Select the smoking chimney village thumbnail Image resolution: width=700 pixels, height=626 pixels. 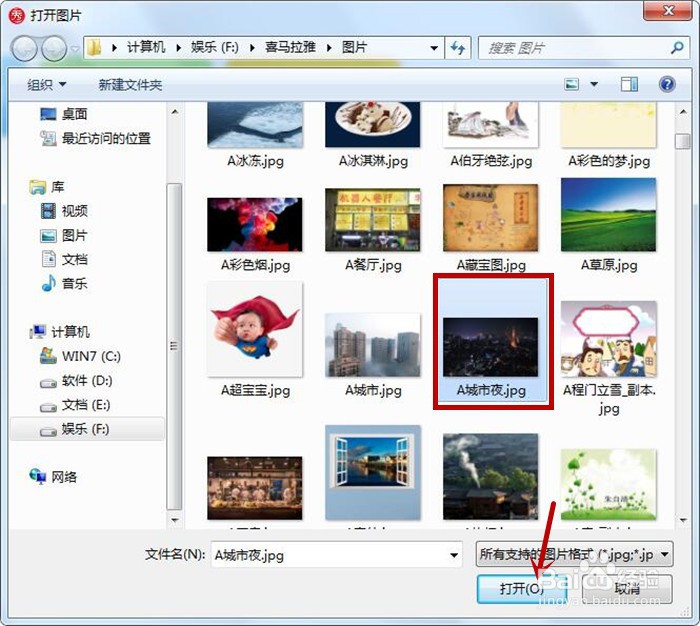(x=491, y=477)
